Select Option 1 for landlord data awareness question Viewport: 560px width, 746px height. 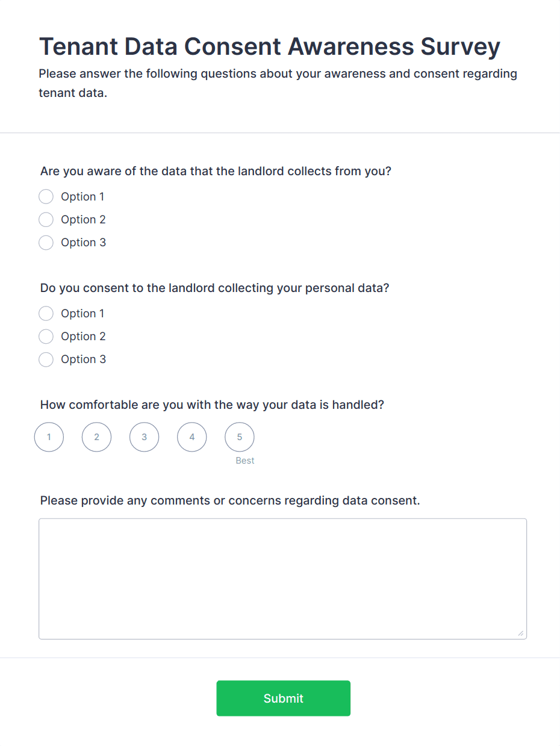pyautogui.click(x=46, y=197)
